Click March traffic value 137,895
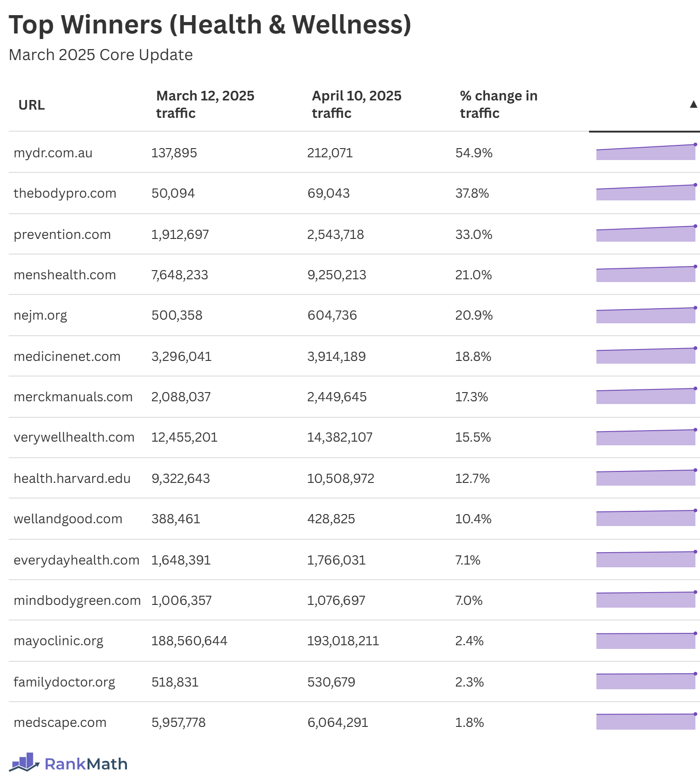Viewport: 700px width, 781px height. pyautogui.click(x=174, y=153)
